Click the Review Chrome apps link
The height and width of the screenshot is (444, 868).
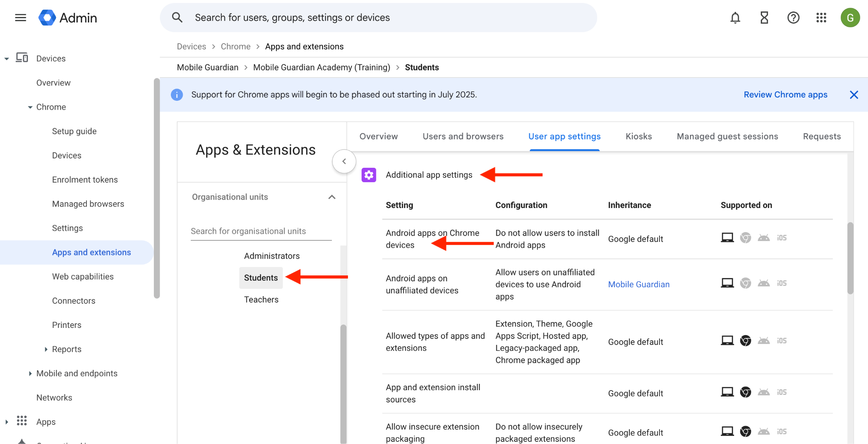785,95
